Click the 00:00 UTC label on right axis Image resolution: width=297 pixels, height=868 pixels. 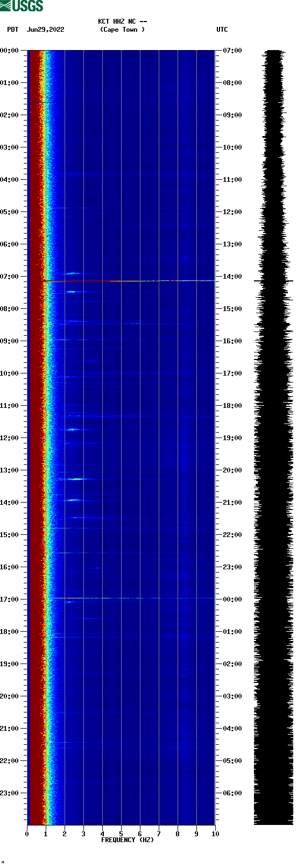(232, 599)
